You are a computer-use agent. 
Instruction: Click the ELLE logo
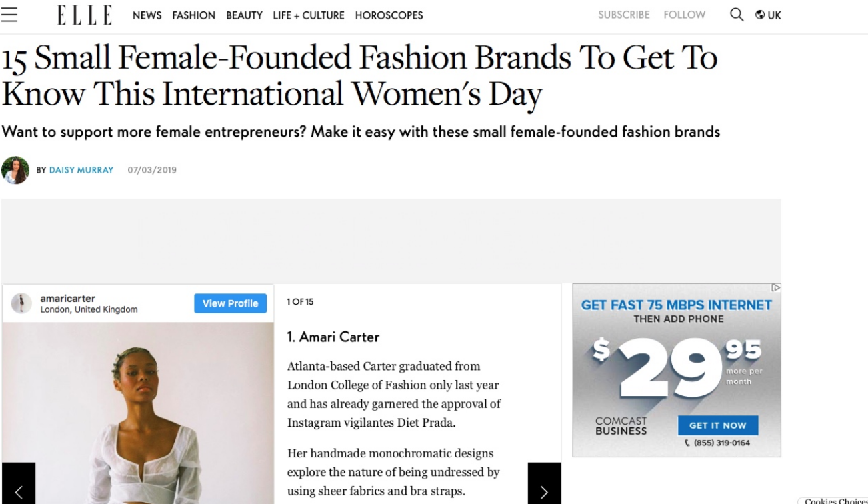click(x=84, y=15)
